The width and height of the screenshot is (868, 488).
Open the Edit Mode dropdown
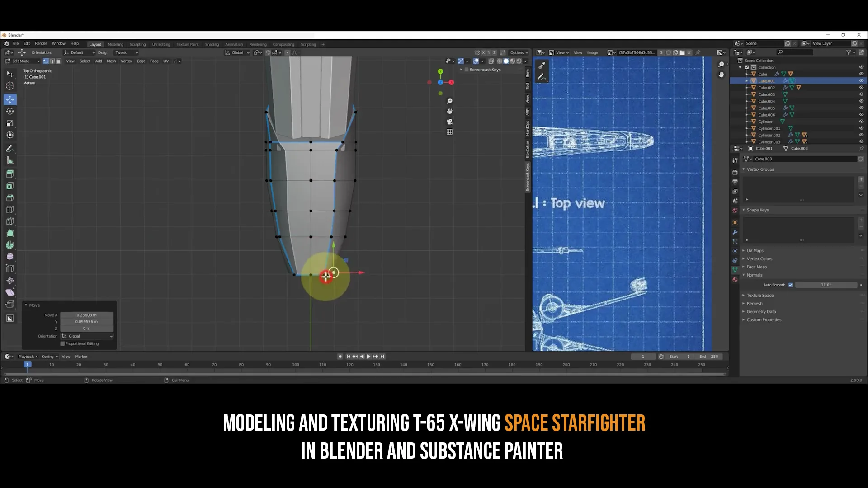point(22,61)
